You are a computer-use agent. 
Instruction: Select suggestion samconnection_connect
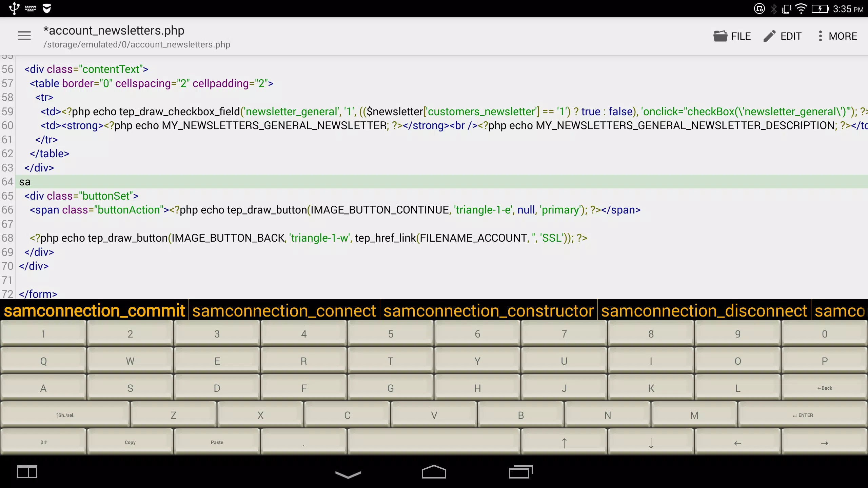coord(284,310)
